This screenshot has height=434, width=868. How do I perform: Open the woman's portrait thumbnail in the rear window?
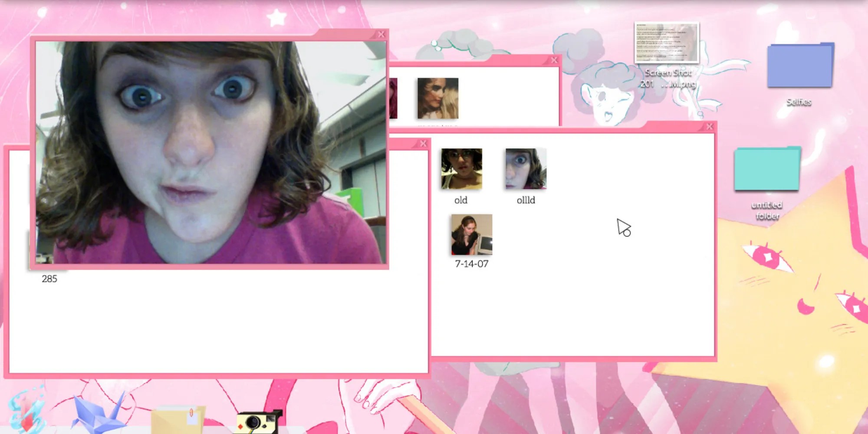pyautogui.click(x=437, y=98)
